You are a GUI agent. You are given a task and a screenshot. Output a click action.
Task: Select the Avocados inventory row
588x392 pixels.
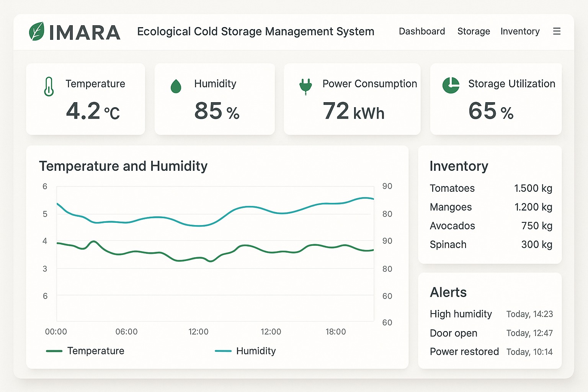click(491, 226)
